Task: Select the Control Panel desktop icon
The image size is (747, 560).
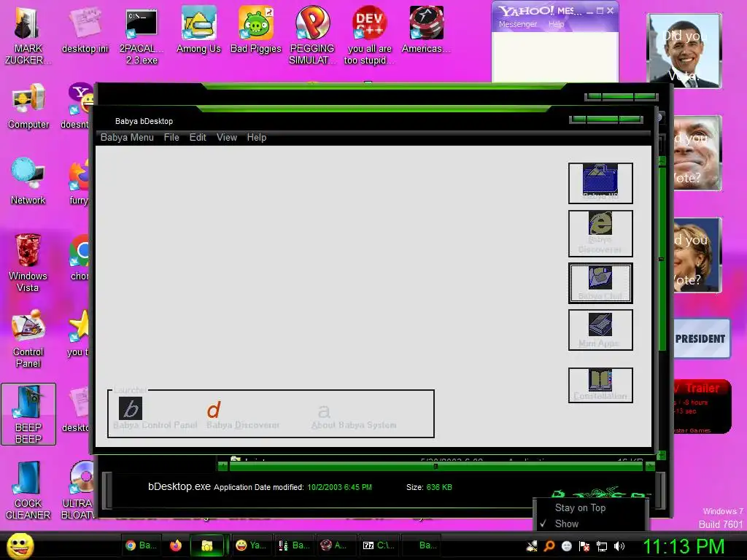Action: tap(28, 338)
